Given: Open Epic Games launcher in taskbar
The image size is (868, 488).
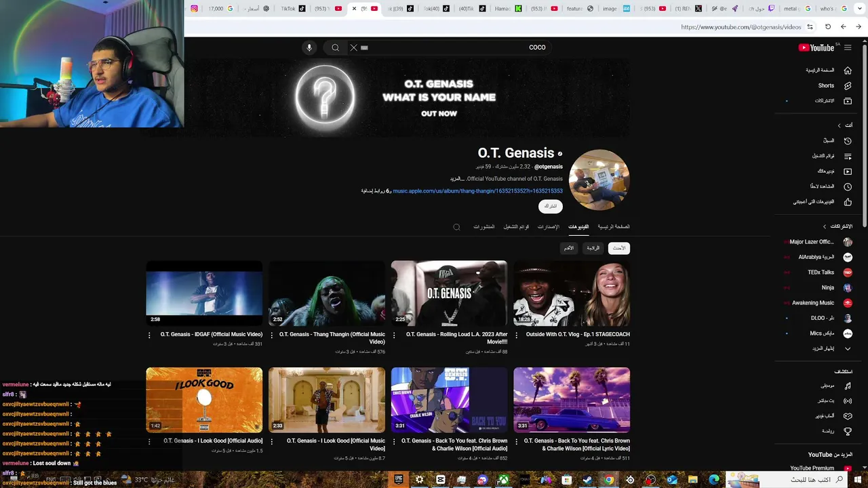Looking at the screenshot, I should pos(399,480).
